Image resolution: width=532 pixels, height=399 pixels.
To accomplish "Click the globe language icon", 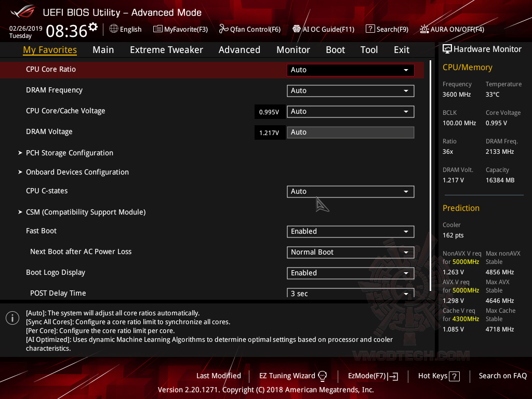I will coord(114,29).
